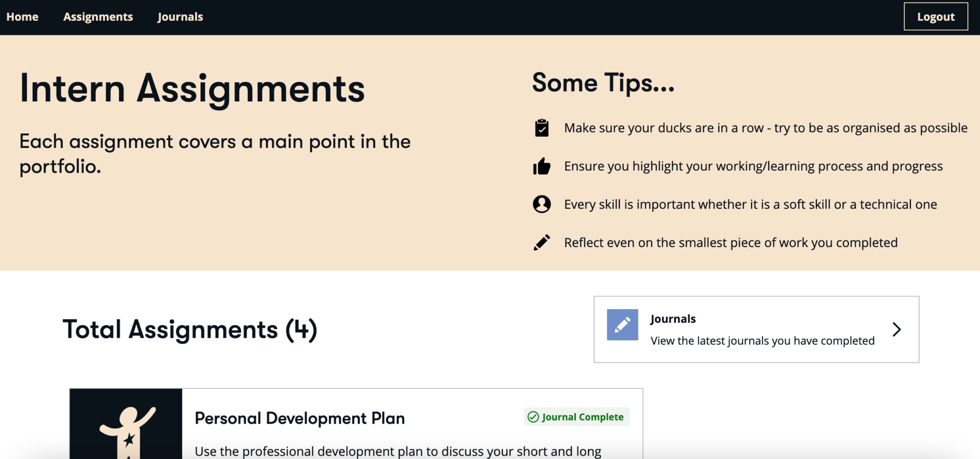Viewport: 980px width, 459px height.
Task: Click the Intern Assignments page heading
Action: click(192, 89)
